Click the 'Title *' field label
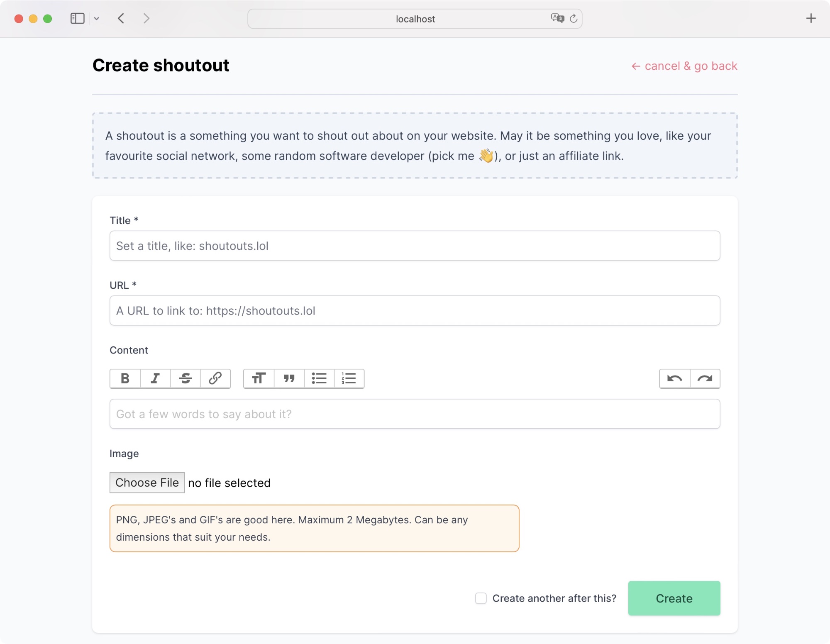830x644 pixels. click(x=124, y=220)
